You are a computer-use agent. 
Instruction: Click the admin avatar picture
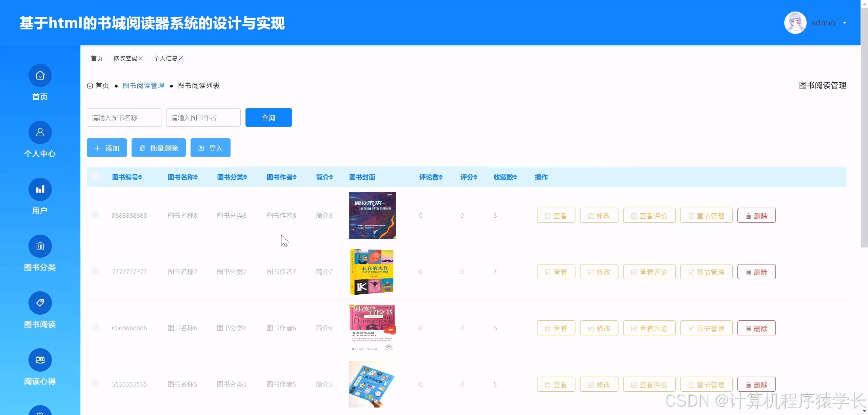tap(795, 23)
